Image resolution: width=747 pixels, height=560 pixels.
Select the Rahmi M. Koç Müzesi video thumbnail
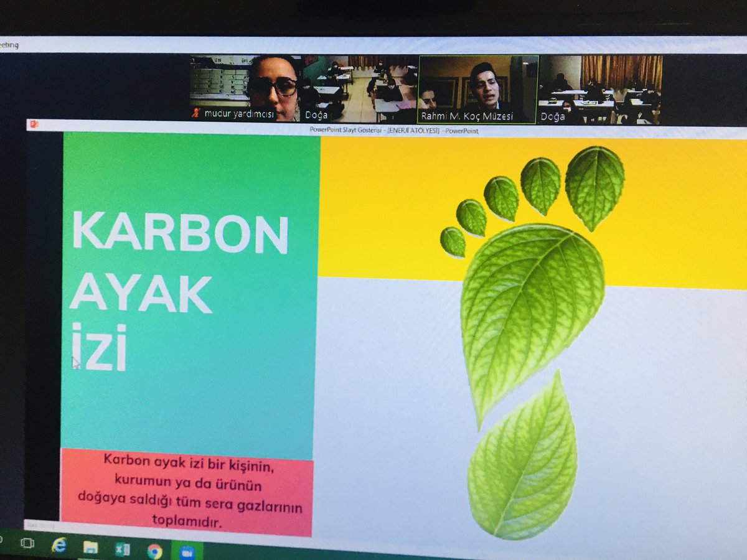click(x=477, y=90)
